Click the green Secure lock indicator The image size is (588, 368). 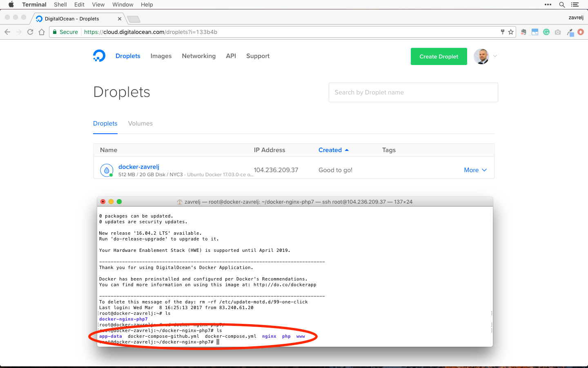click(x=65, y=32)
